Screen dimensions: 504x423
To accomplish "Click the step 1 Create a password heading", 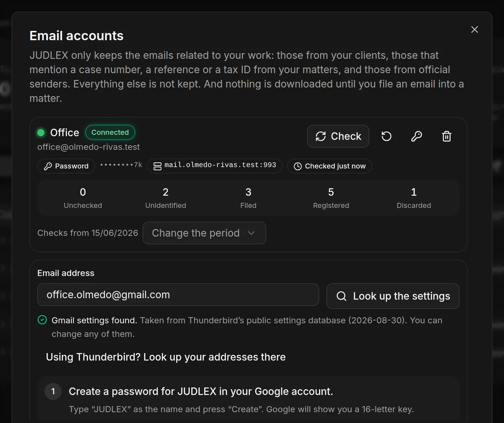I will click(x=201, y=391).
